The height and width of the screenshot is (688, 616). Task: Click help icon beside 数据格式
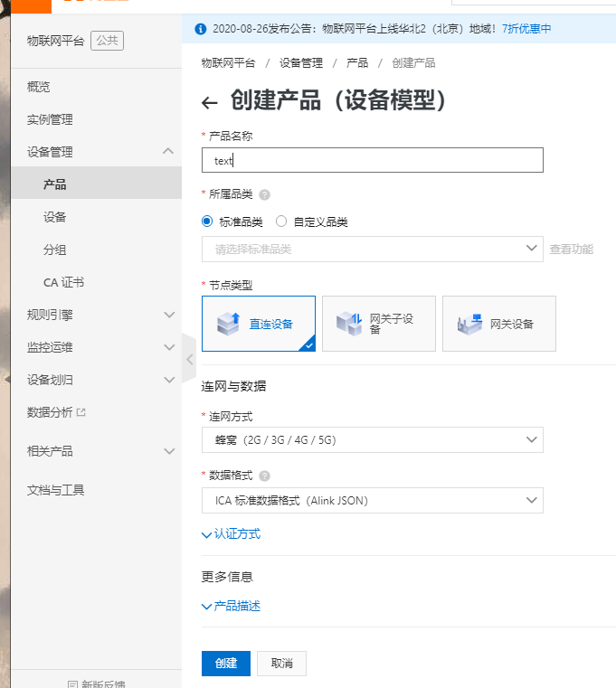[x=264, y=476]
